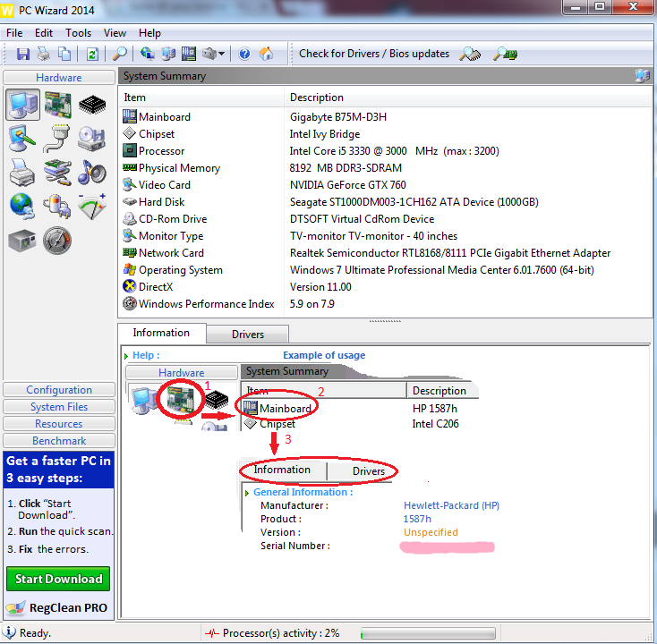Image resolution: width=657 pixels, height=644 pixels.
Task: Open the Edit menu
Action: [44, 33]
